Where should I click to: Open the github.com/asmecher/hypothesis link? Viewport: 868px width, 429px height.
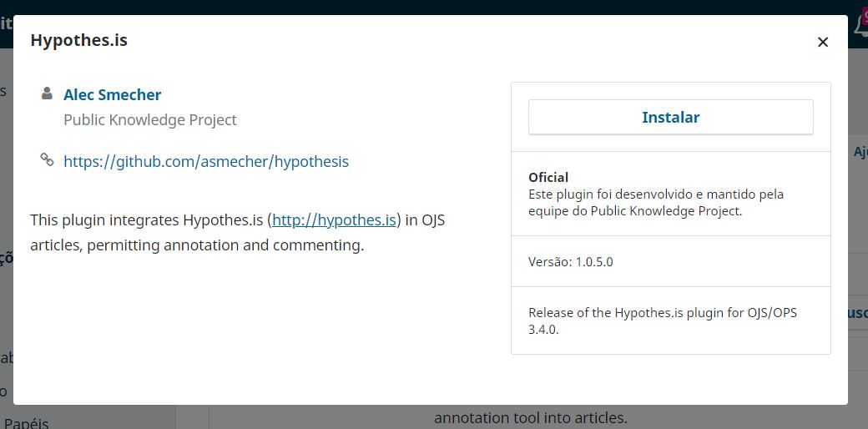tap(206, 162)
